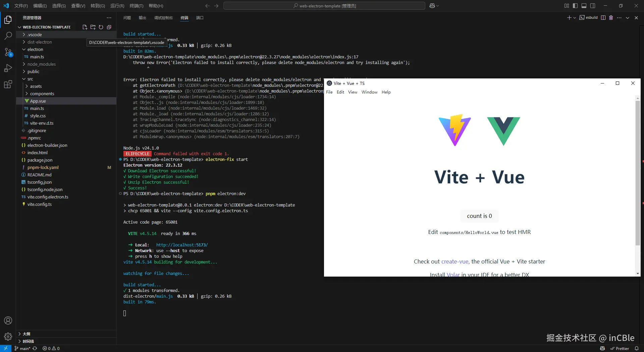Screen dimensions: 644x352
Task: Click the New Folder icon in Explorer header
Action: coord(93,27)
